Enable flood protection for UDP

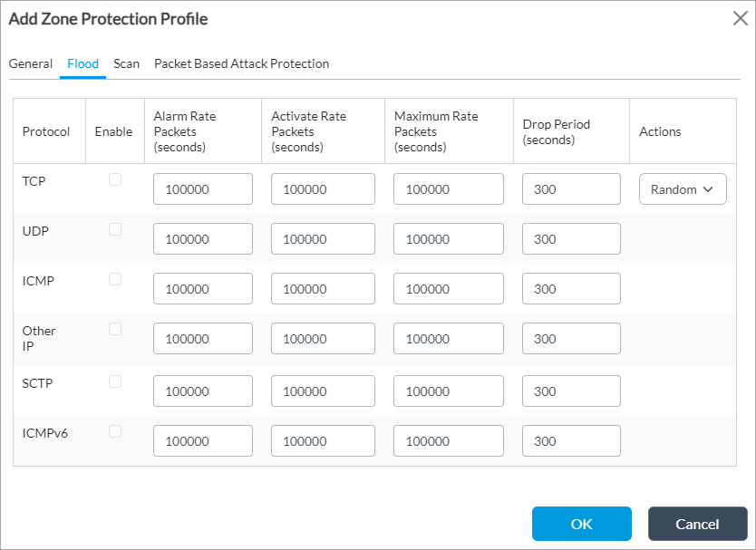[114, 229]
